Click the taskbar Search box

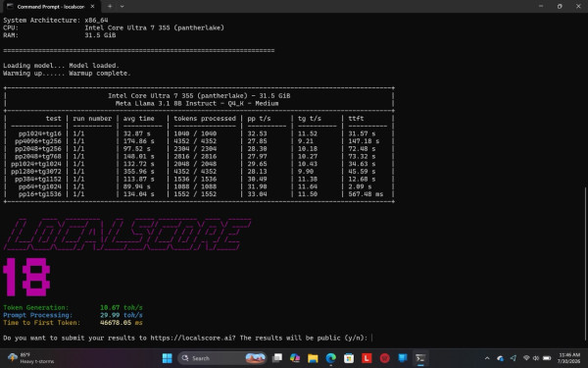222,358
